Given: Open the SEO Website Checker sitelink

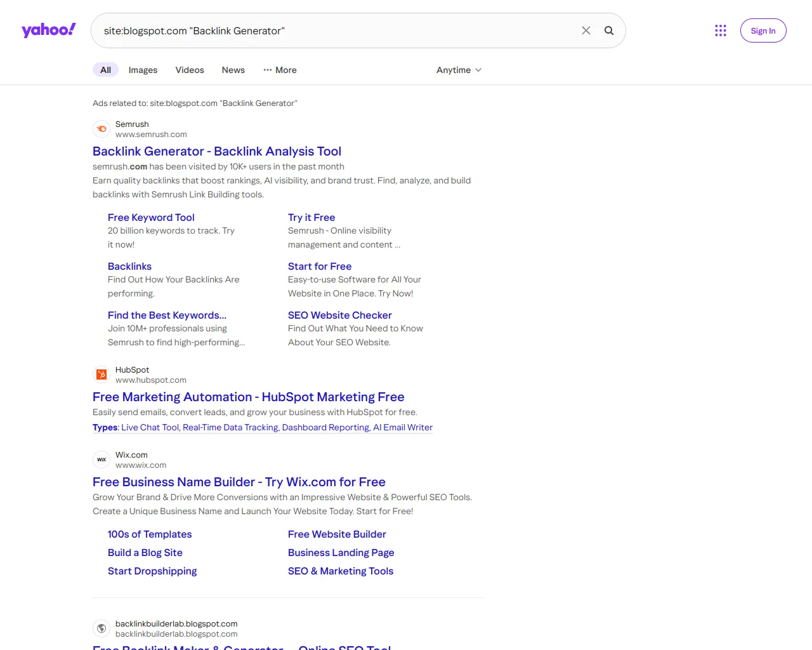Looking at the screenshot, I should [340, 315].
